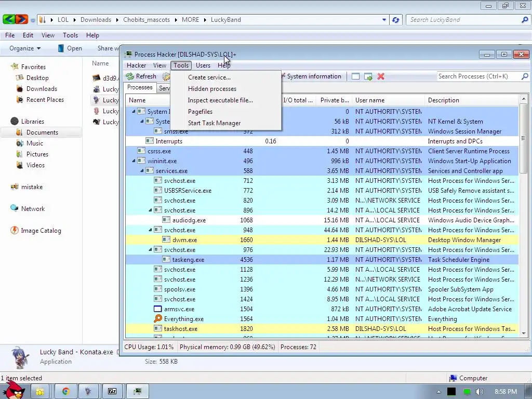Click the Konata.exe preview thumbnail

point(19,357)
